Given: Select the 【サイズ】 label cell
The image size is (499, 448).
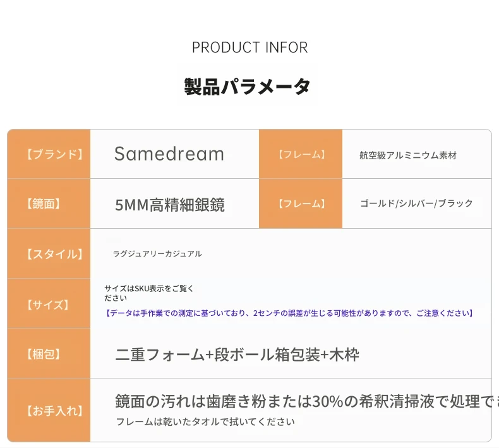Looking at the screenshot, I should [49, 304].
